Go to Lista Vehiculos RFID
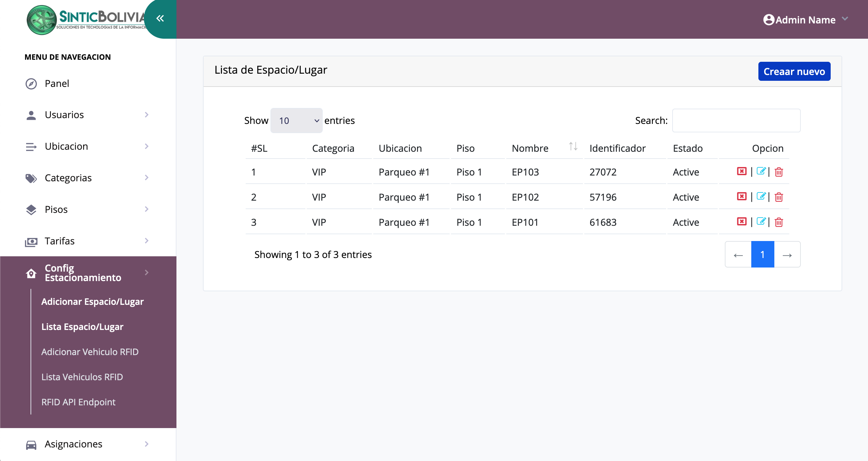The height and width of the screenshot is (461, 868). point(82,377)
